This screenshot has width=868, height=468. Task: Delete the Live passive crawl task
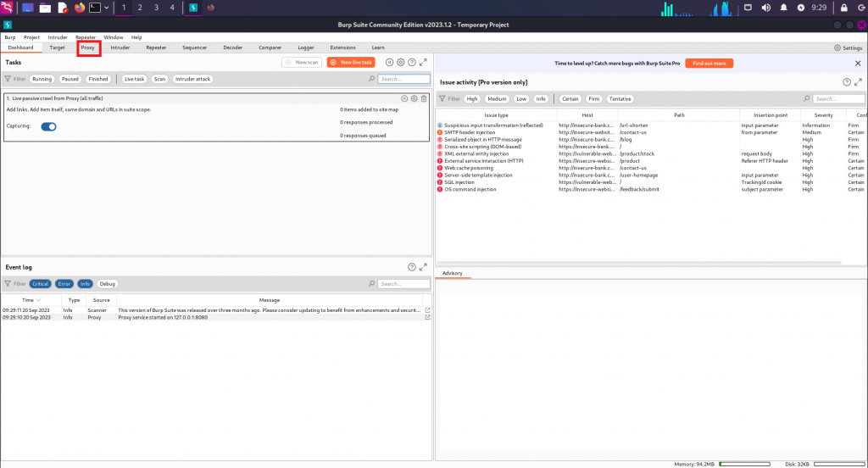pos(424,98)
